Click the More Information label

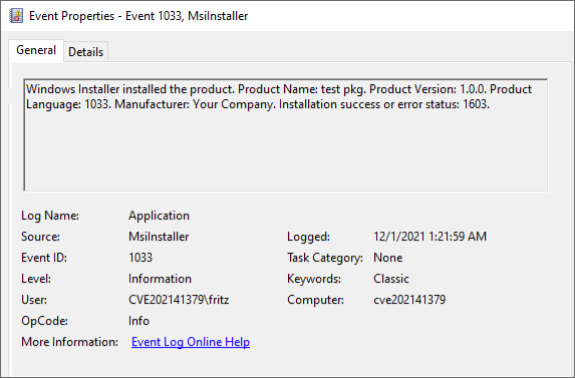pyautogui.click(x=70, y=342)
